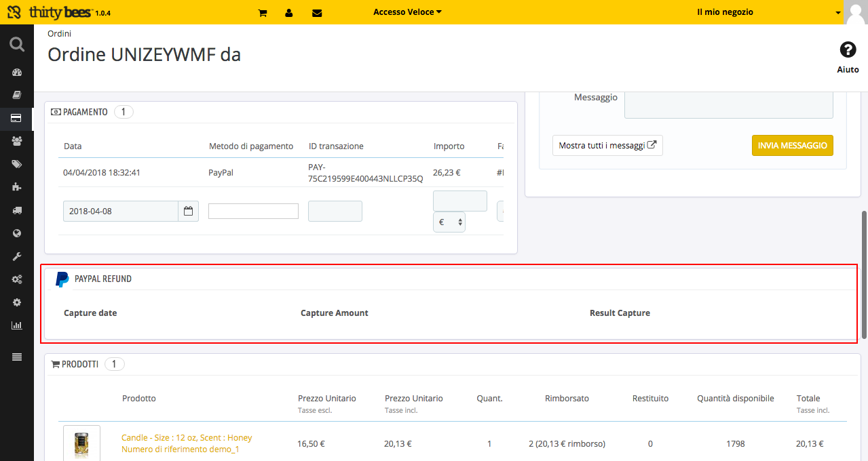Open the Candle product link
868x461 pixels.
click(187, 438)
